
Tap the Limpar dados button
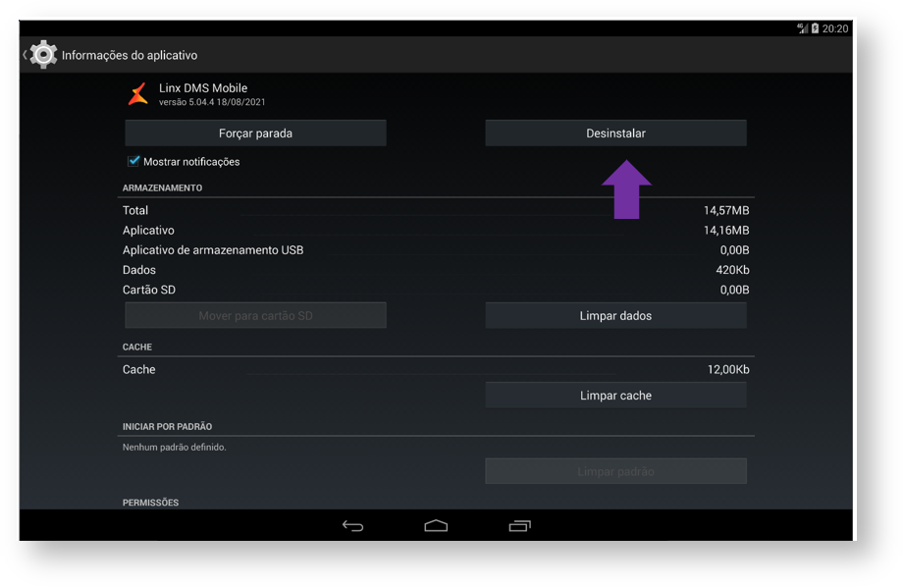(x=615, y=315)
